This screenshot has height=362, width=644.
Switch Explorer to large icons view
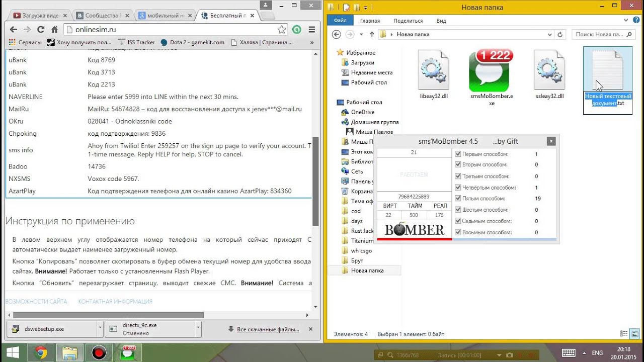click(634, 334)
